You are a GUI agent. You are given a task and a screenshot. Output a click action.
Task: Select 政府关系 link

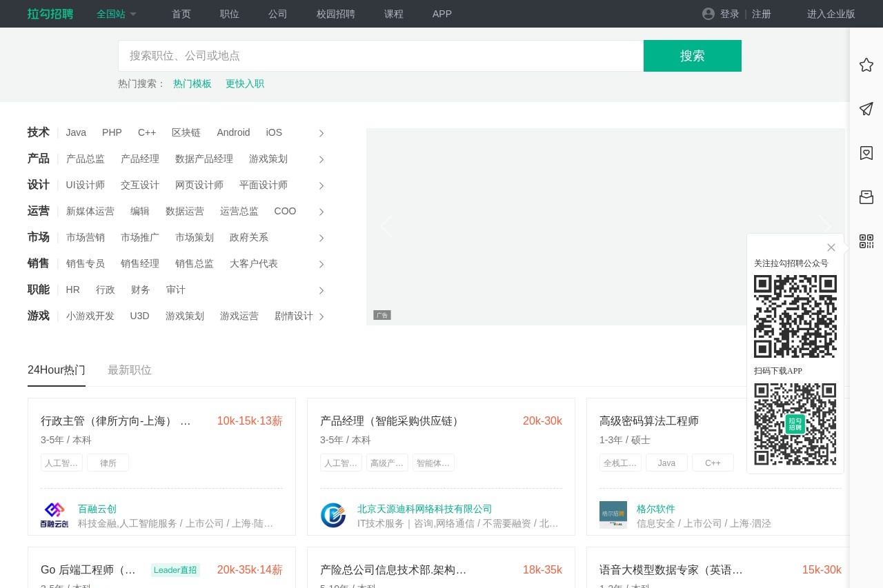tap(249, 237)
